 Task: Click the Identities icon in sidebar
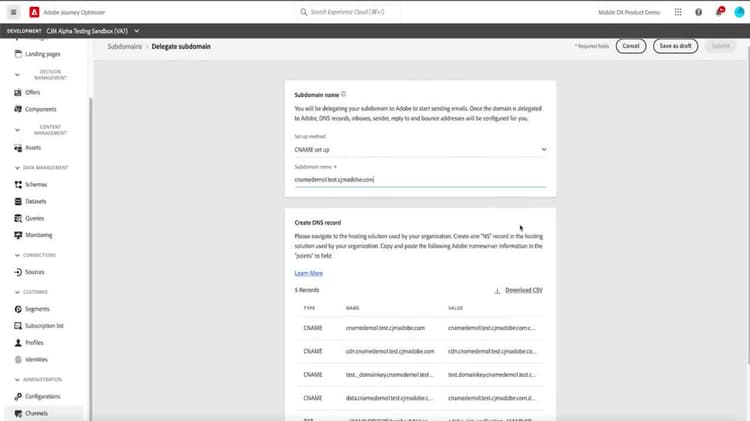[18, 359]
